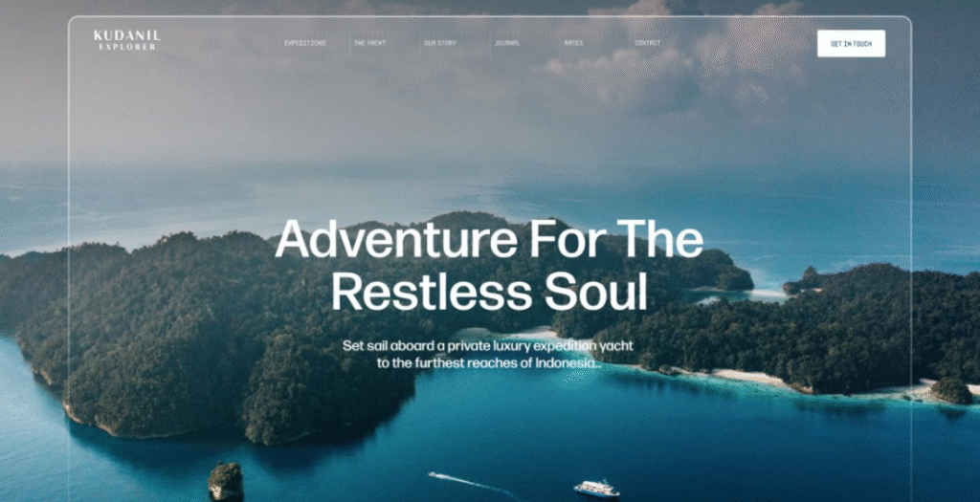Screen dimensions: 980x502
Task: Click the Set sail aboard subtitle line
Action: point(488,345)
